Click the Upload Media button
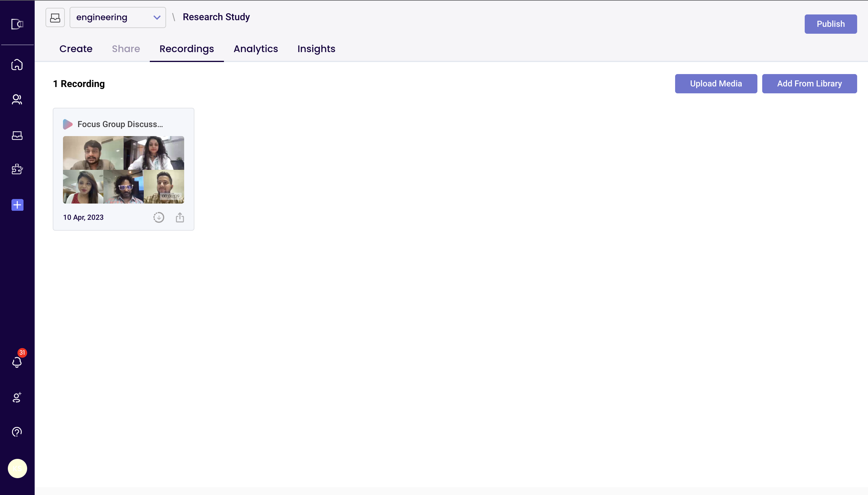 tap(716, 84)
